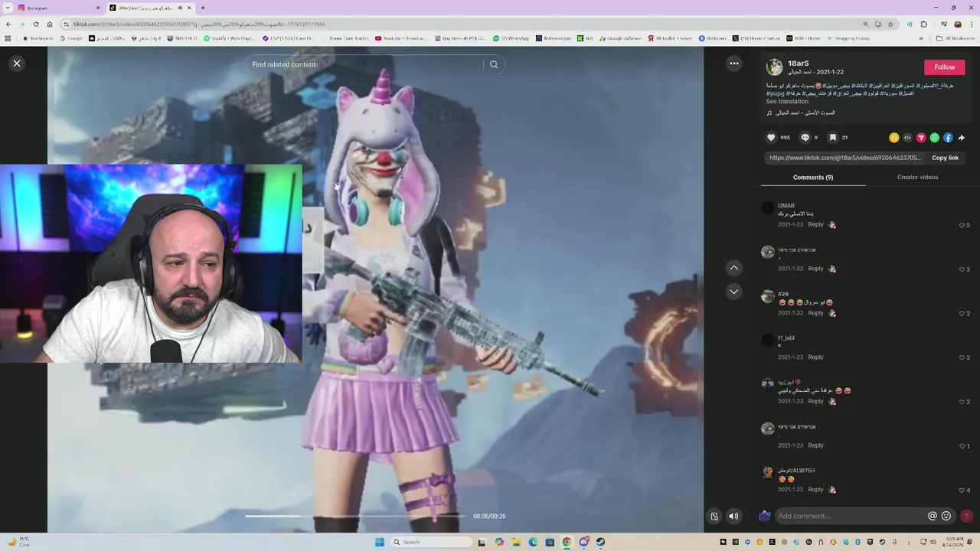Like the video with the heart icon

771,138
